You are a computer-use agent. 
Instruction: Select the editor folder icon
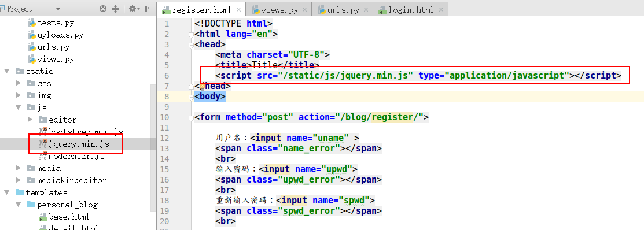coord(42,120)
